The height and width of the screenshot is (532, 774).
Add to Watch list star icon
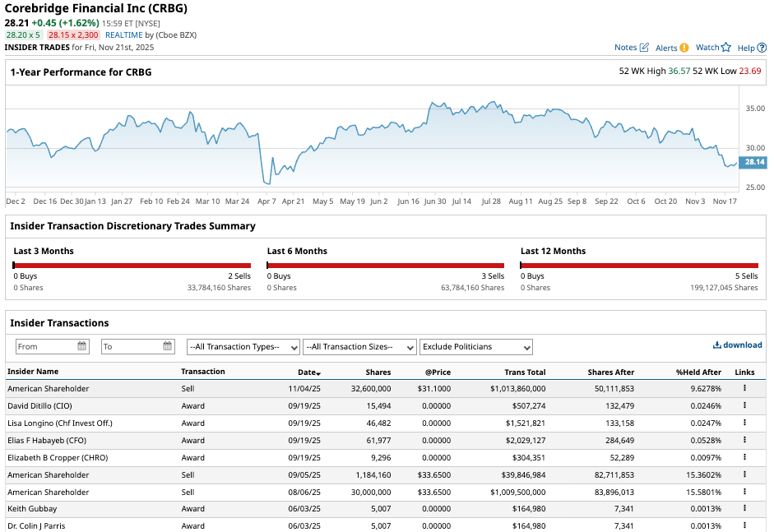(x=725, y=48)
